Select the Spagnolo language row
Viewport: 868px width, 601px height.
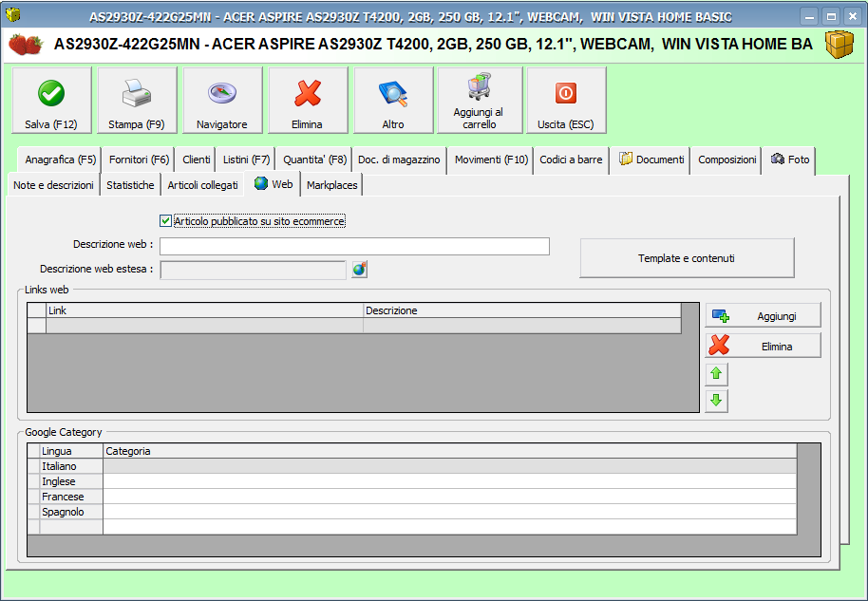pyautogui.click(x=71, y=512)
